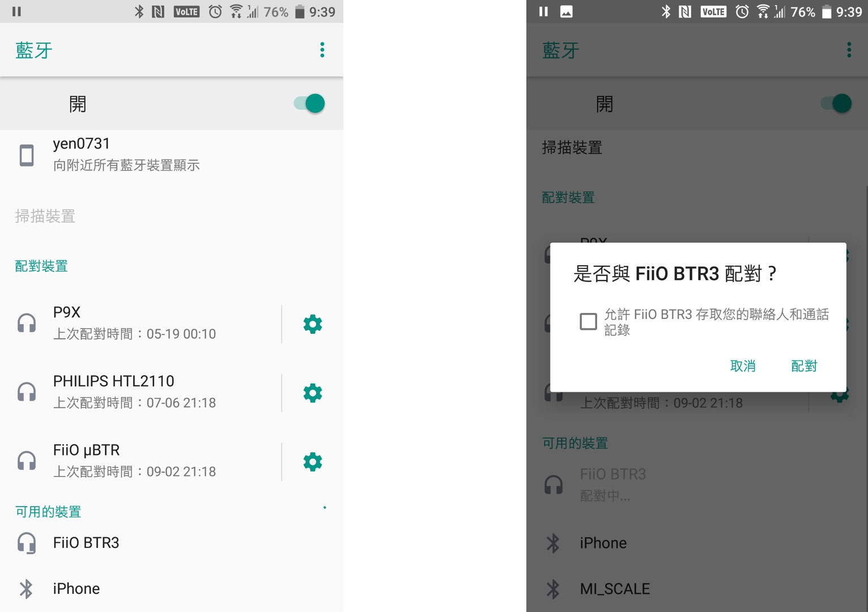This screenshot has width=868, height=612.
Task: Open the three-dot overflow menu on right screen
Action: 849,50
